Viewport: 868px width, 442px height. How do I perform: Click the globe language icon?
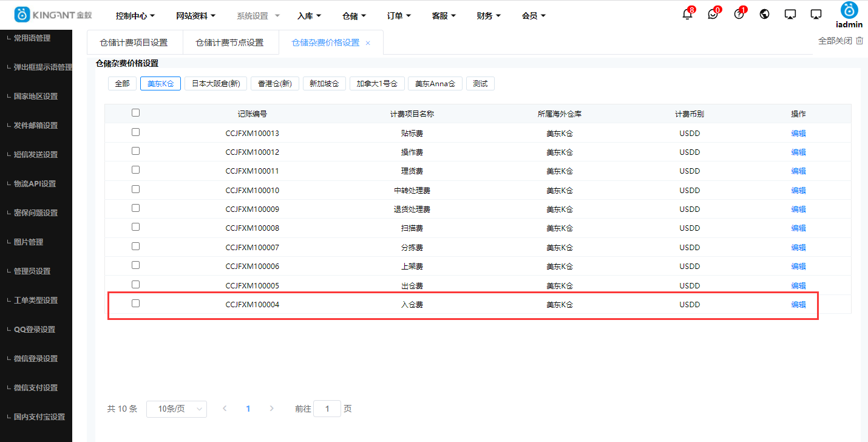764,13
